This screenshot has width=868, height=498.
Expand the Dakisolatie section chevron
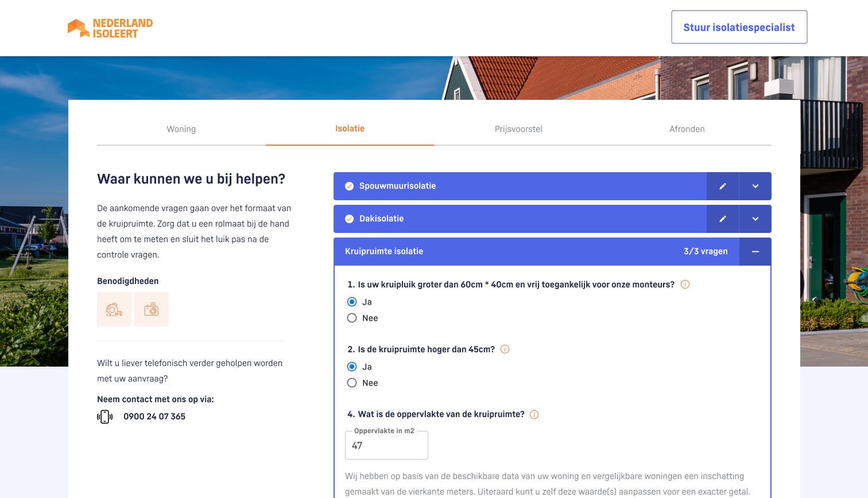pos(755,219)
